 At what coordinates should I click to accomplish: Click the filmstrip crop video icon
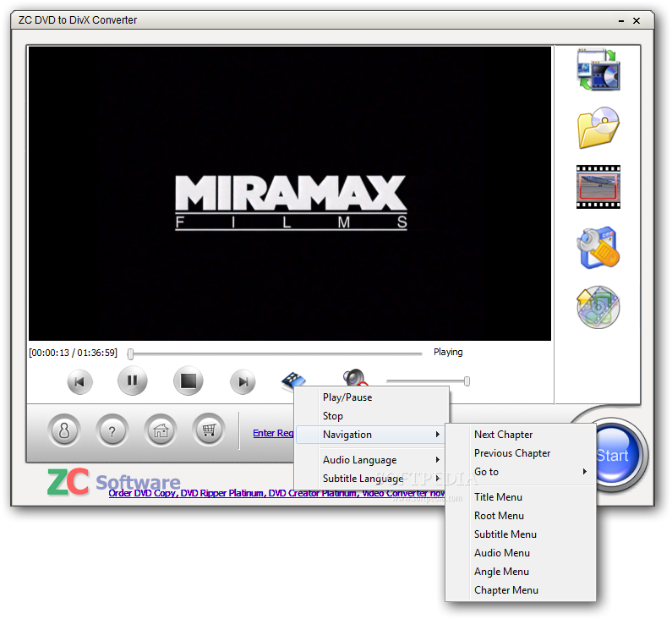(x=598, y=187)
